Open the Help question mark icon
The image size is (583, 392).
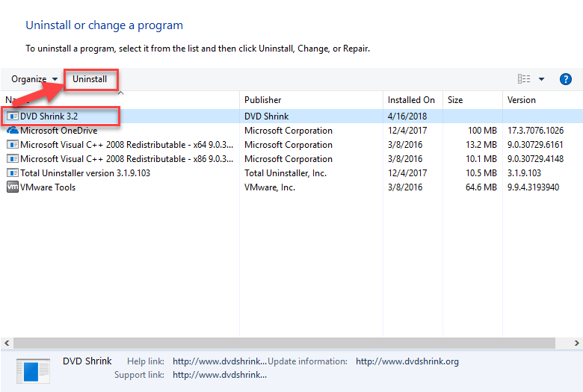click(x=566, y=79)
